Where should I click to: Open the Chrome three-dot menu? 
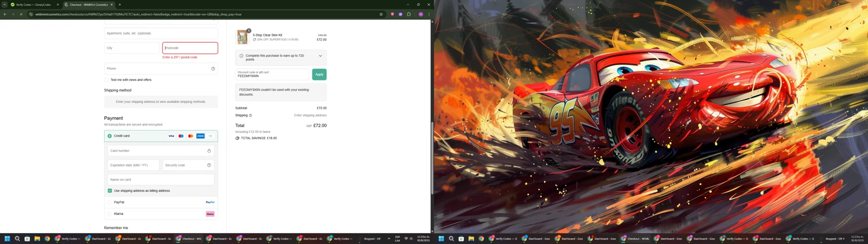[x=429, y=14]
